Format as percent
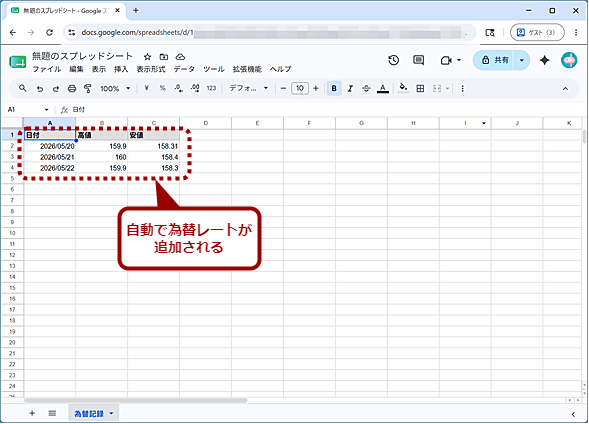The height and width of the screenshot is (424, 589). [x=162, y=88]
